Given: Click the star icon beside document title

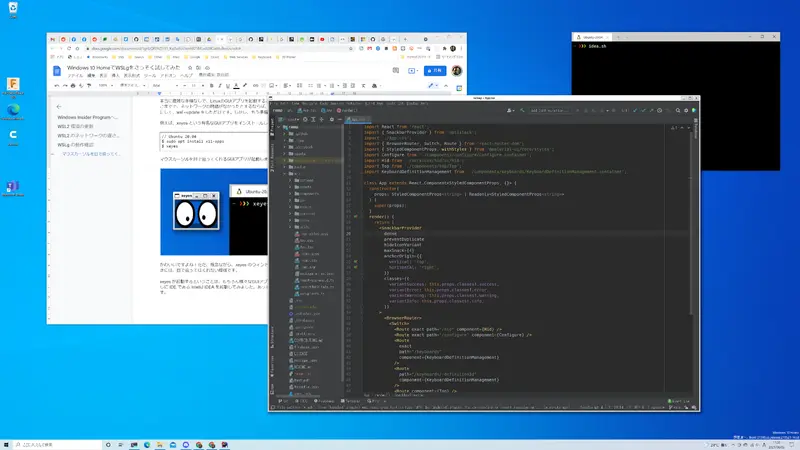Looking at the screenshot, I should point(190,67).
